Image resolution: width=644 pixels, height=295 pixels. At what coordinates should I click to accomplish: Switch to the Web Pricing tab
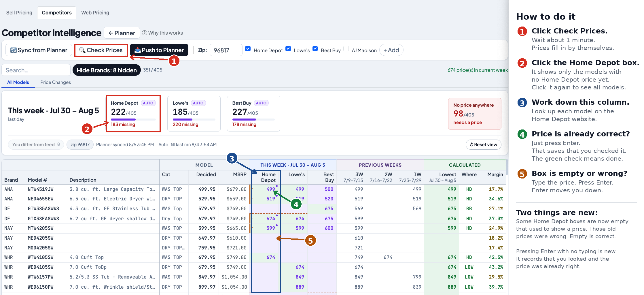tap(95, 13)
